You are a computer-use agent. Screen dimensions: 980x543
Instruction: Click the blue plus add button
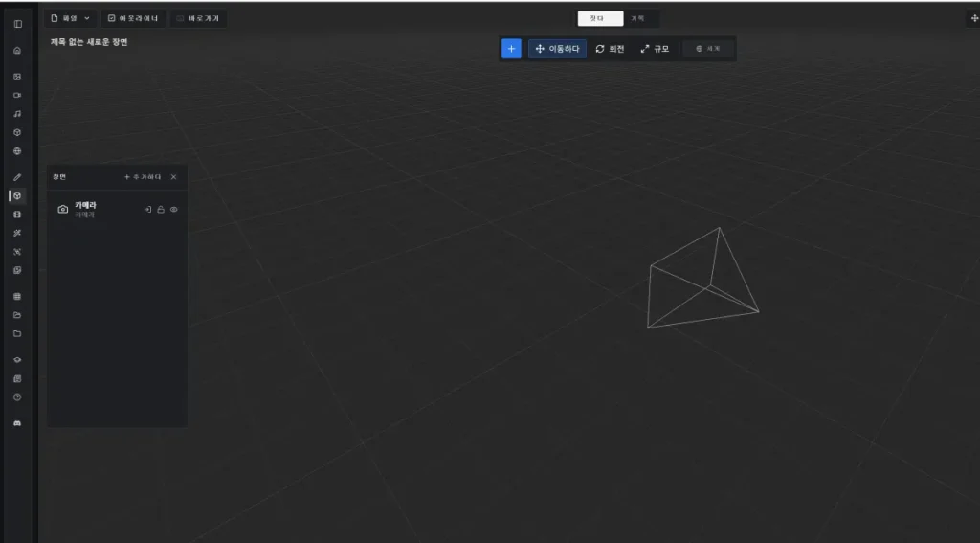click(x=511, y=49)
